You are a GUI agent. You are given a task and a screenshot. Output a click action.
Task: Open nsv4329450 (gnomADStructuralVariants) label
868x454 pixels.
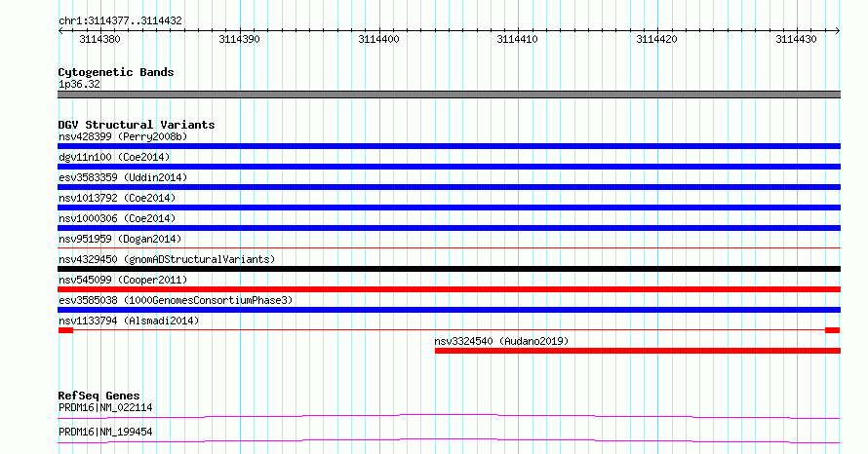pyautogui.click(x=167, y=259)
